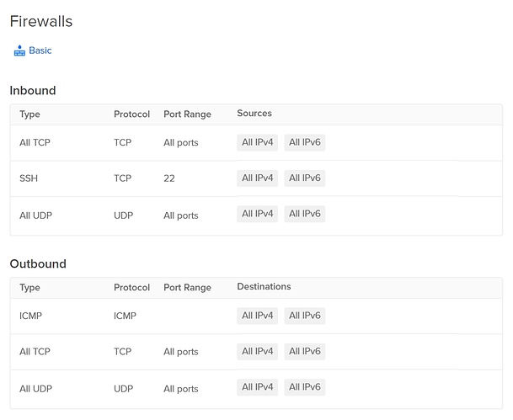513x420 pixels.
Task: Select All IPv4 destination for outbound All TCP
Action: pos(258,351)
